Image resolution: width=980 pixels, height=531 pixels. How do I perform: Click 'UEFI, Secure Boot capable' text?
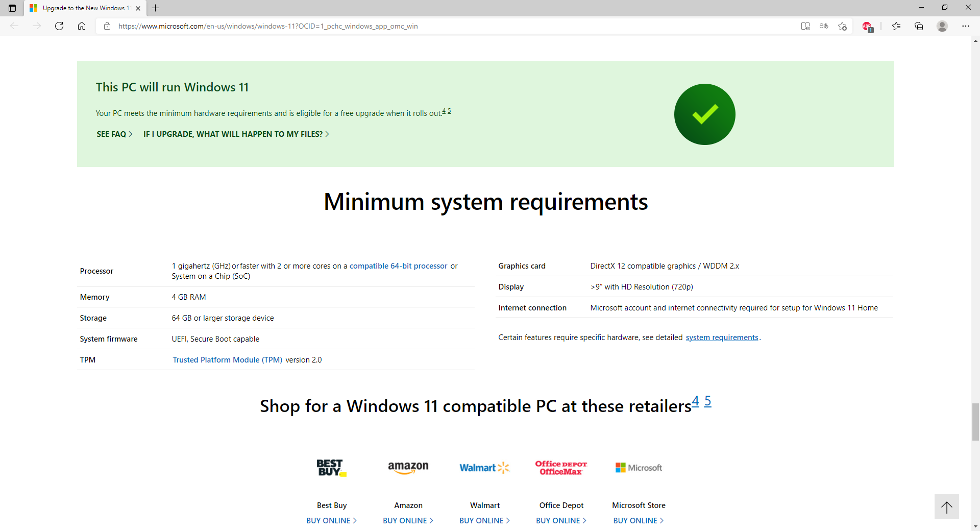215,339
